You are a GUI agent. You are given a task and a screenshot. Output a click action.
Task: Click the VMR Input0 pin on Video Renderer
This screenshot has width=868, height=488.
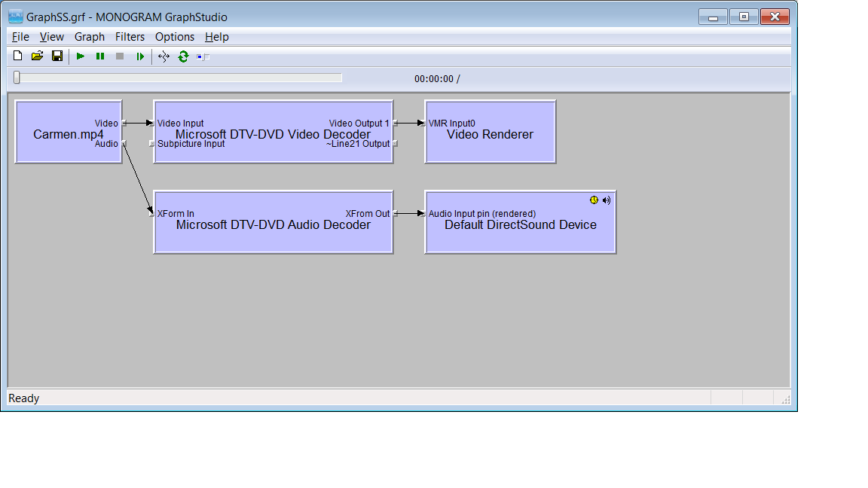423,124
